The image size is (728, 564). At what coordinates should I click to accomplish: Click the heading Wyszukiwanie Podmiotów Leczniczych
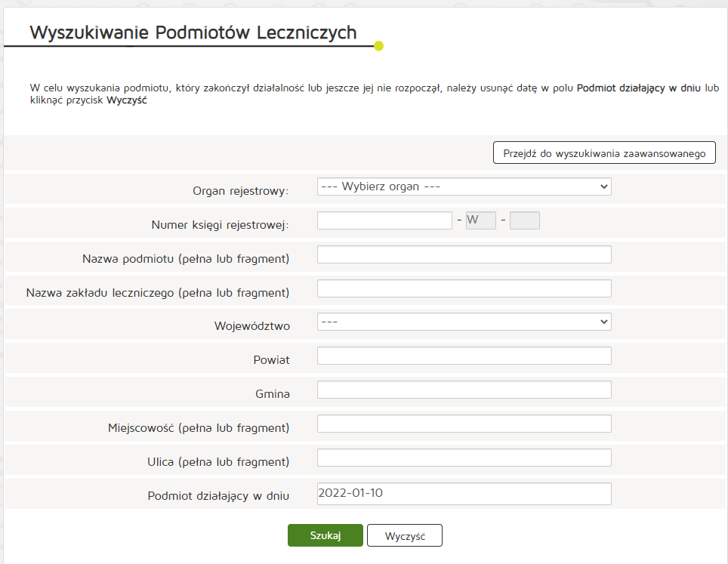(x=193, y=32)
